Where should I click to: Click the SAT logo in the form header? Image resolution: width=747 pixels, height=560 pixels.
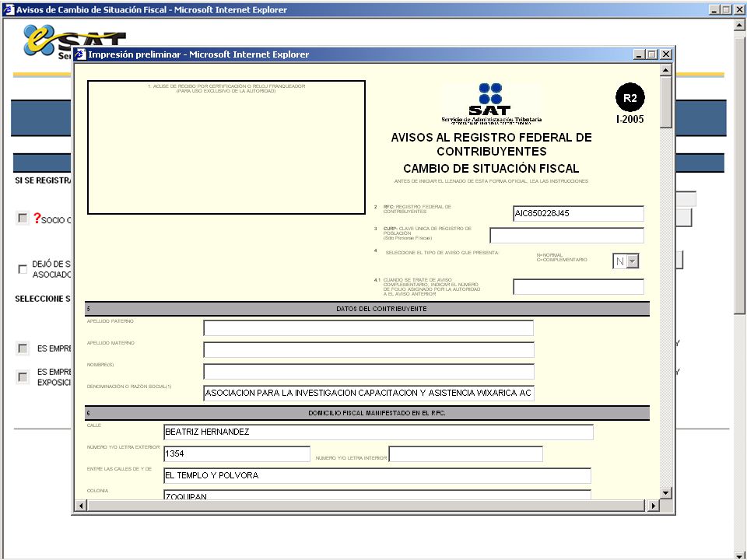pos(491,103)
